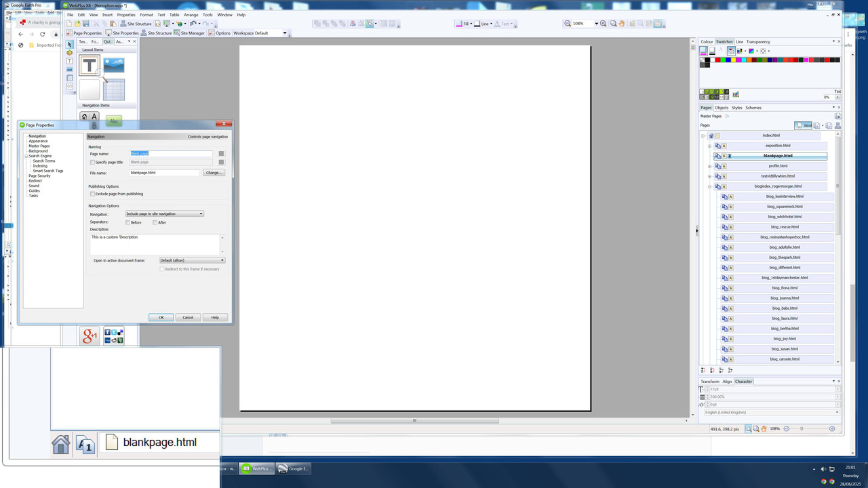Expand the exposition.html tree node
The width and height of the screenshot is (868, 488).
pos(710,146)
